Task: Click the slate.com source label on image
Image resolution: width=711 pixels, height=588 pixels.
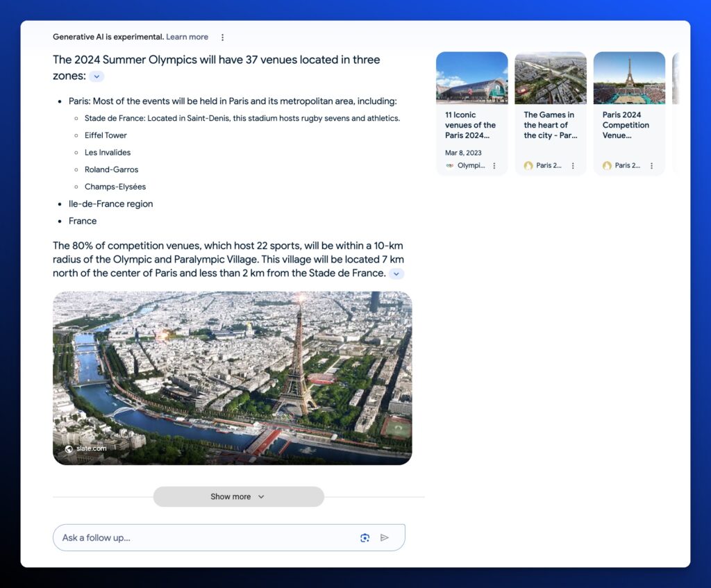Action: (90, 448)
